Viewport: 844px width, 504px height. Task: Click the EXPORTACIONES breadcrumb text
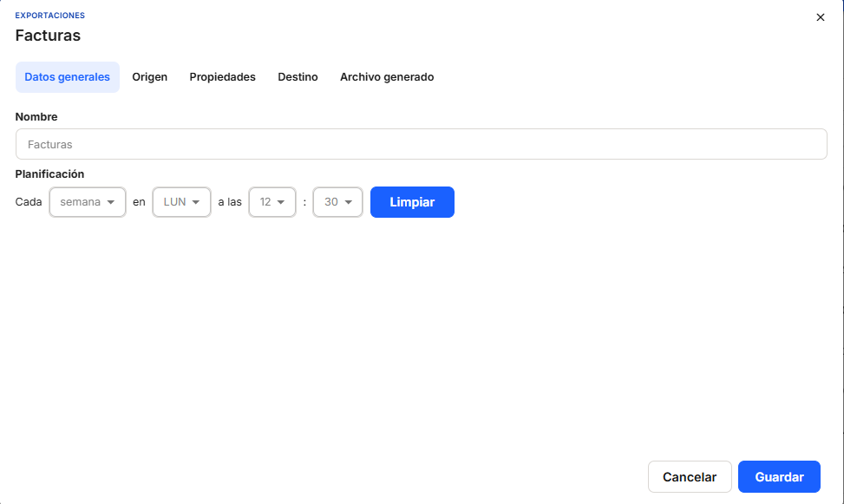[x=49, y=16]
